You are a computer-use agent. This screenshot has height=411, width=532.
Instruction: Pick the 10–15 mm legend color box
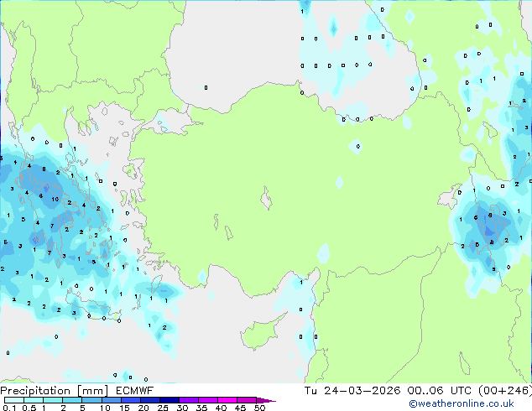(x=112, y=400)
